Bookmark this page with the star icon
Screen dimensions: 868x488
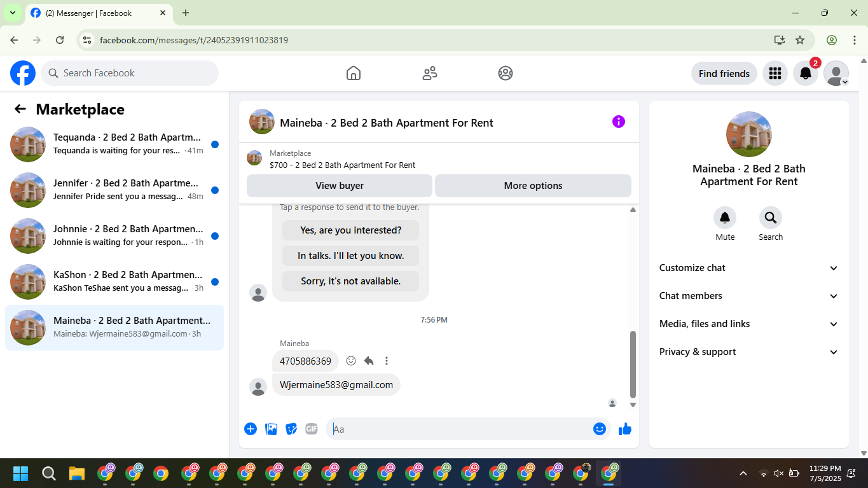tap(800, 40)
